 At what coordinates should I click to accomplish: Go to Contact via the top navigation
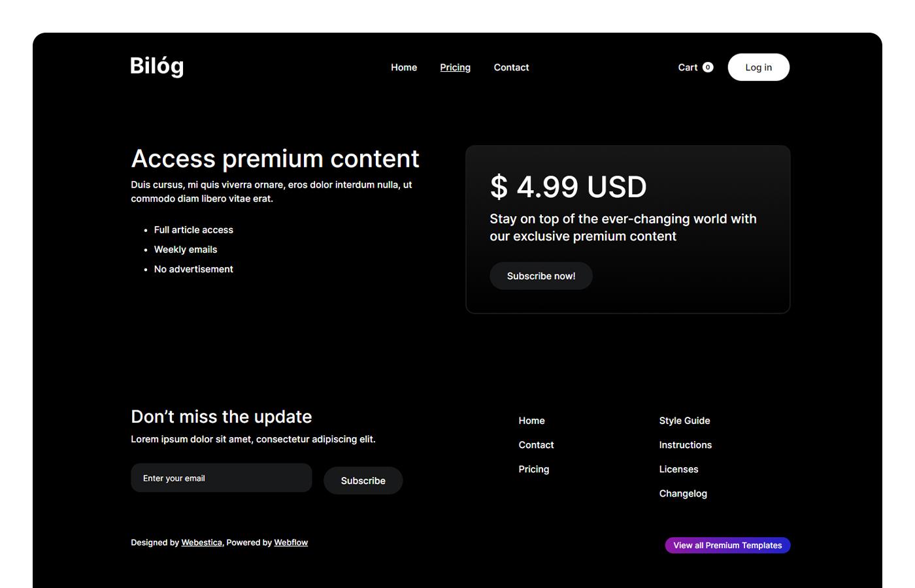tap(511, 67)
